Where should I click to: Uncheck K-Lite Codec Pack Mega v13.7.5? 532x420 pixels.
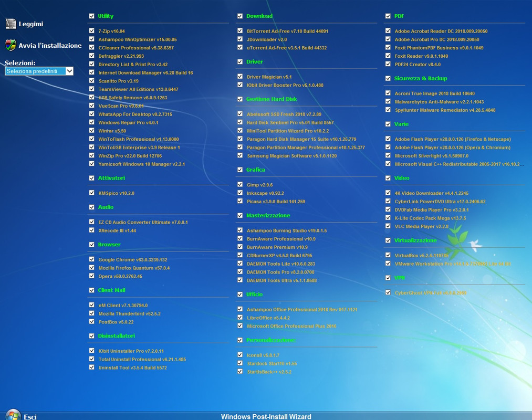point(388,218)
